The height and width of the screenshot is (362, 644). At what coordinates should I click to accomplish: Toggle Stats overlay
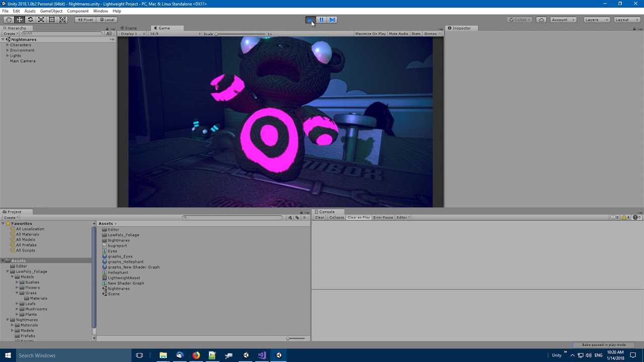tap(416, 34)
